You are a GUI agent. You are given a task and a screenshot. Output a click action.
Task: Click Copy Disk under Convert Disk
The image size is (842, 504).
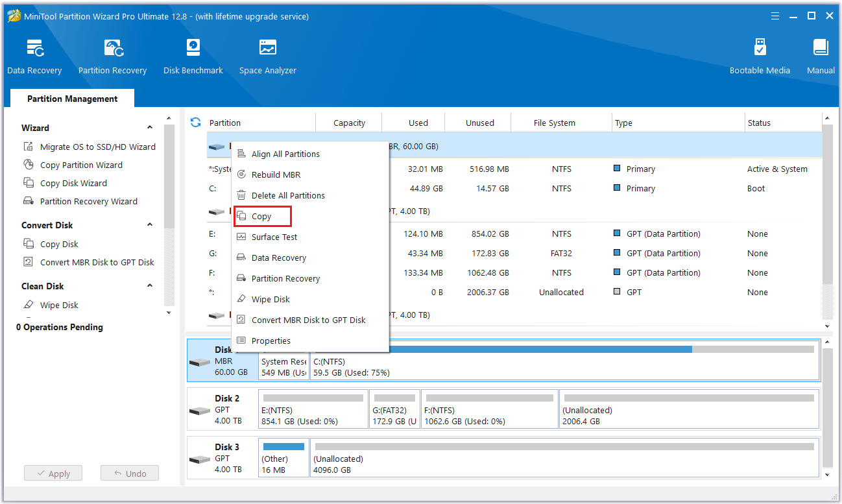[51, 244]
